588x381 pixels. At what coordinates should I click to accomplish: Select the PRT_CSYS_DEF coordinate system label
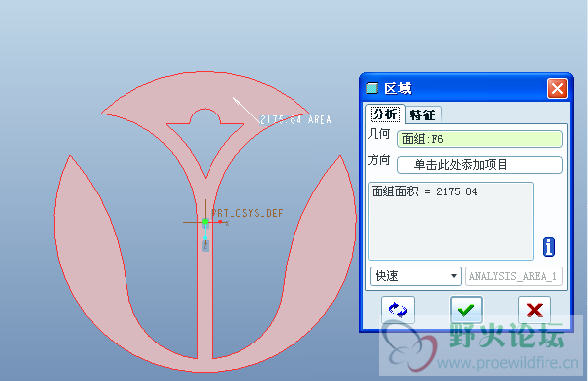(x=247, y=213)
